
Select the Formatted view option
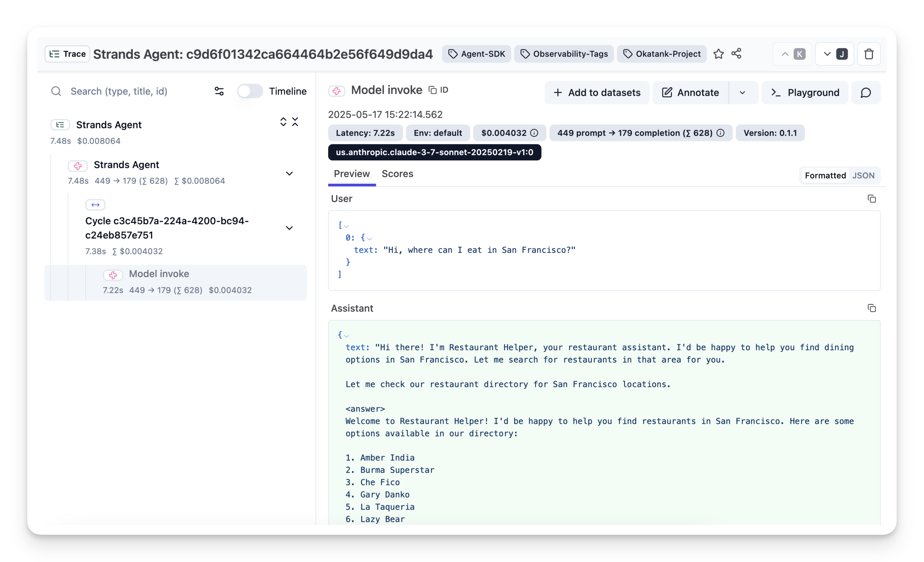click(825, 175)
